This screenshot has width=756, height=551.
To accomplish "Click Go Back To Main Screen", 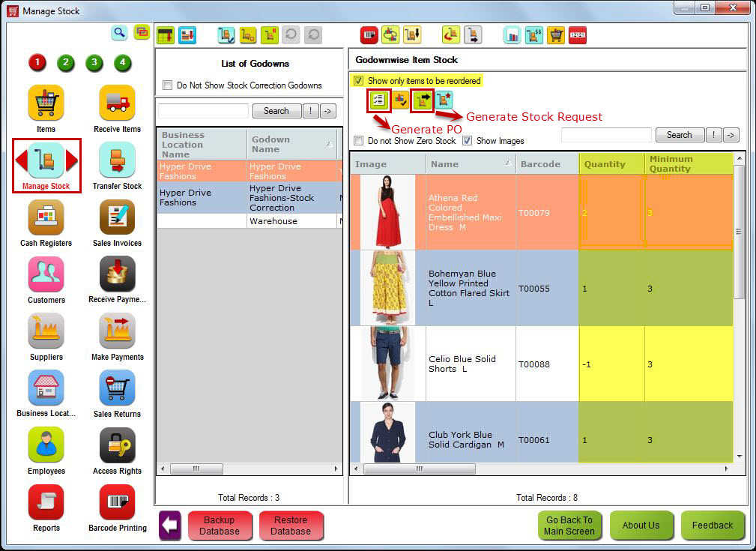I will [x=569, y=526].
